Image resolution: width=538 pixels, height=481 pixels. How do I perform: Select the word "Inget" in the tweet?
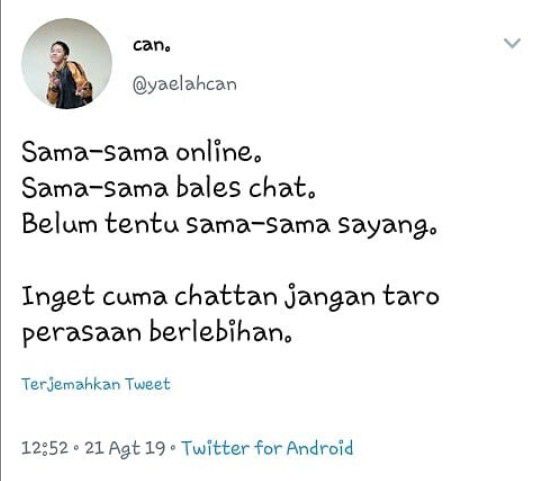[x=58, y=297]
